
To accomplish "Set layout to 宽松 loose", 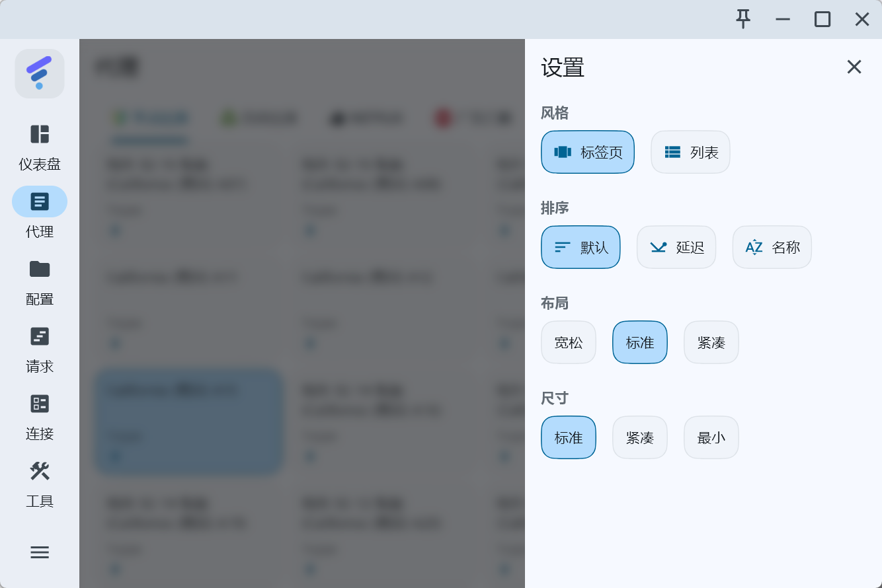I will coord(568,342).
